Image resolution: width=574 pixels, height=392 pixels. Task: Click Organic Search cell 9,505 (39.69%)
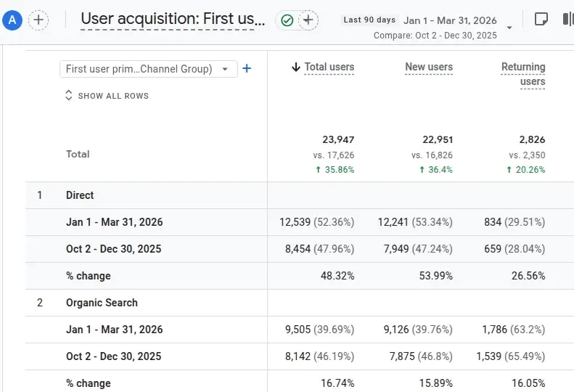[x=319, y=330]
